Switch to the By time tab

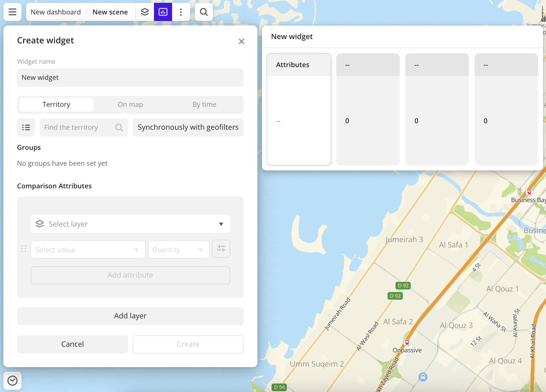204,105
